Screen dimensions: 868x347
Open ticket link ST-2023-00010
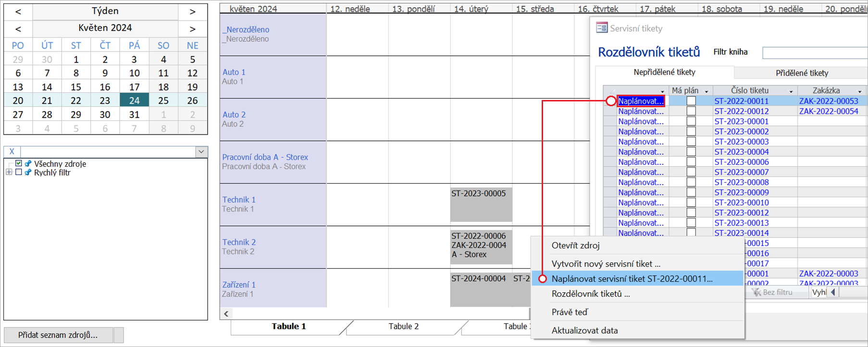(x=741, y=203)
